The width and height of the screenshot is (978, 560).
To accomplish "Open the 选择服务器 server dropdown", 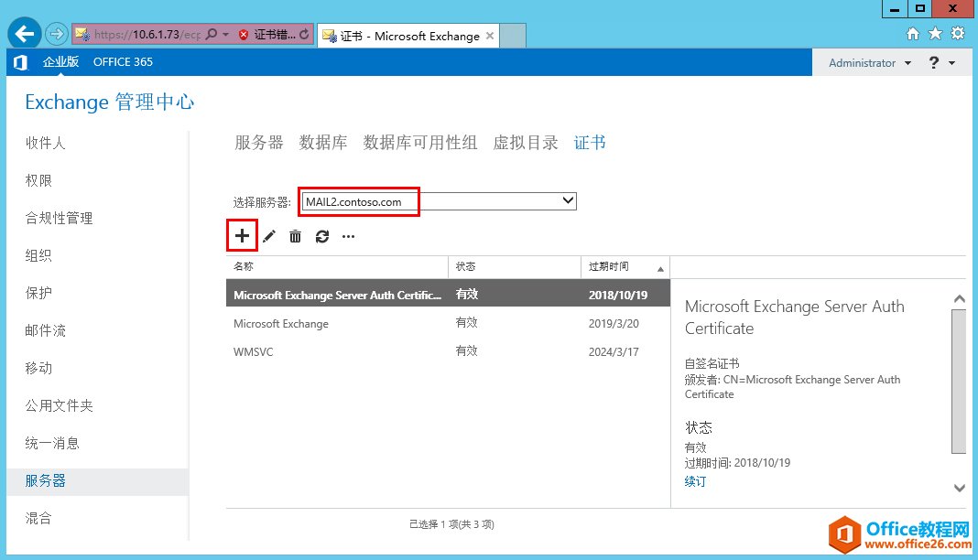I will (569, 200).
